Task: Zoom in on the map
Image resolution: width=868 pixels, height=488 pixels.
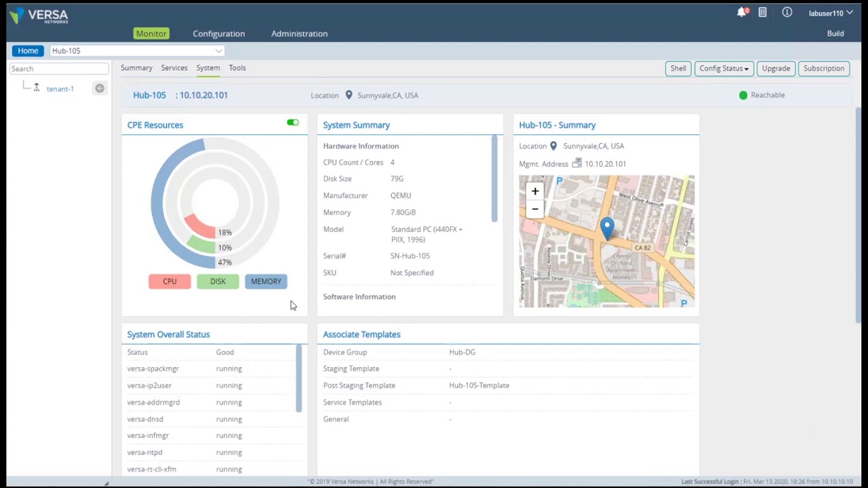Action: click(535, 192)
